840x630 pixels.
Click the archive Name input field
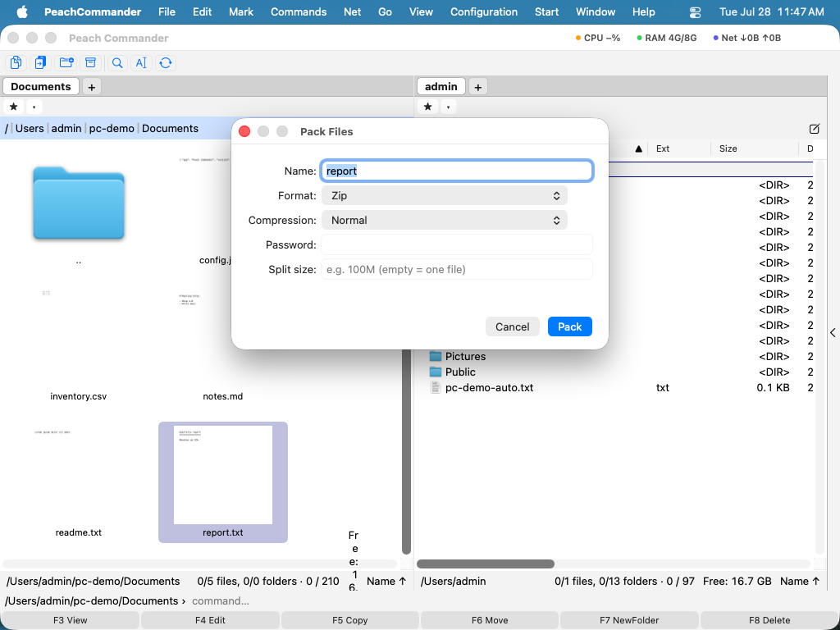click(x=457, y=171)
